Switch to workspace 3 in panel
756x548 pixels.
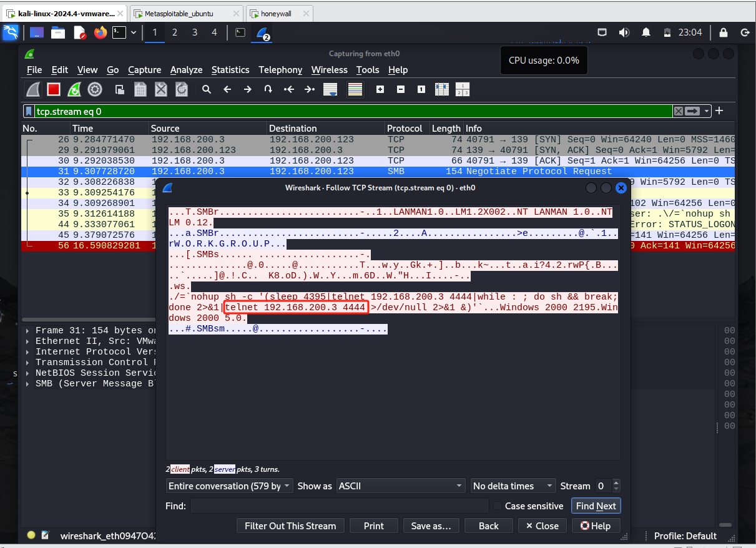(194, 32)
